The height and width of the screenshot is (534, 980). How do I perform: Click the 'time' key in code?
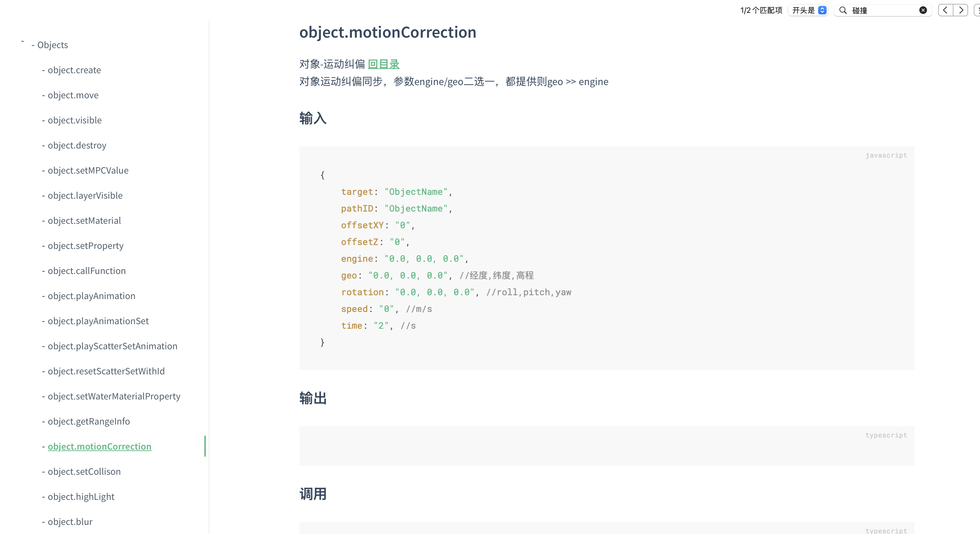(x=352, y=326)
